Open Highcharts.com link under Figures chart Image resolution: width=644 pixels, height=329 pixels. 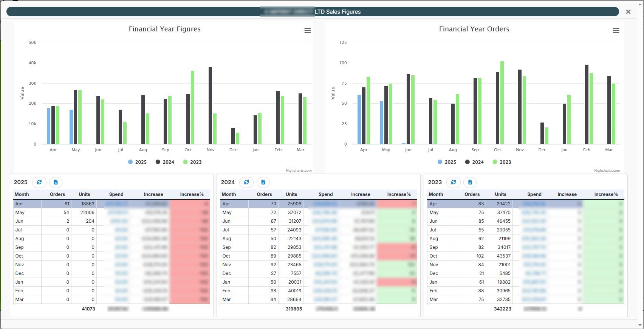pyautogui.click(x=299, y=171)
